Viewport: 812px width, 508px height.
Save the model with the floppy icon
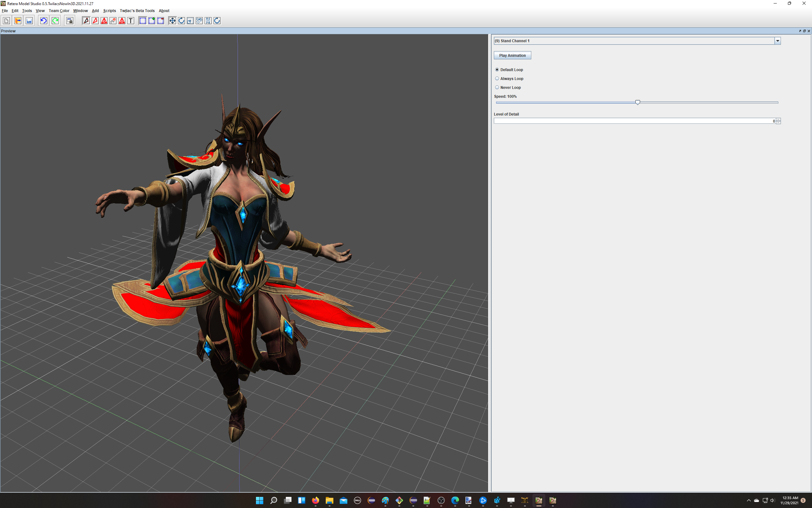coord(29,21)
